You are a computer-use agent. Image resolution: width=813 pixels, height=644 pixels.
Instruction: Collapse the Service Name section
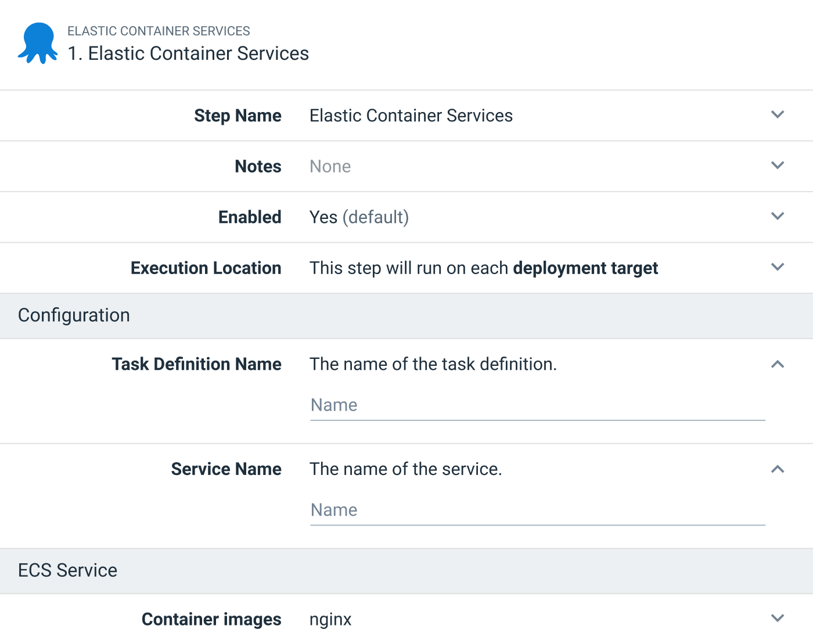tap(777, 469)
